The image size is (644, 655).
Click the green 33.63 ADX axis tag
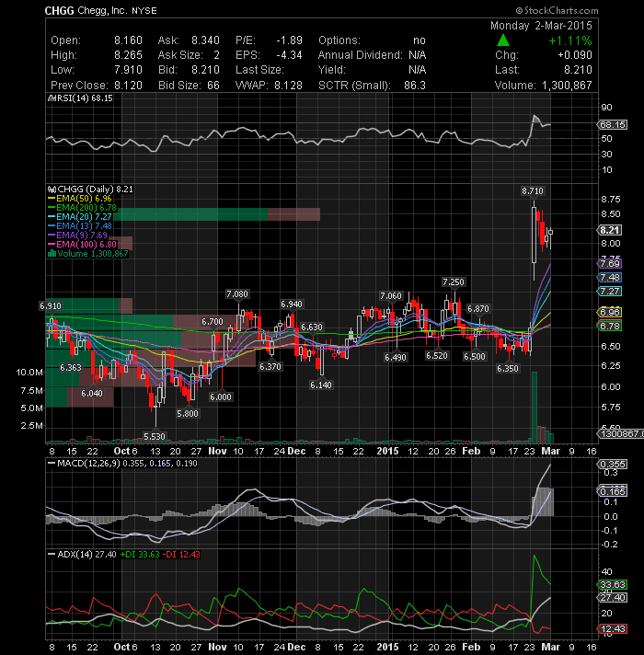612,585
